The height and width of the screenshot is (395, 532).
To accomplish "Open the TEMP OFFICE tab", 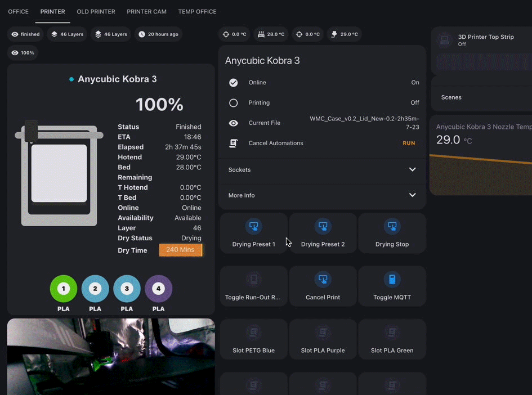I will 197,11.
